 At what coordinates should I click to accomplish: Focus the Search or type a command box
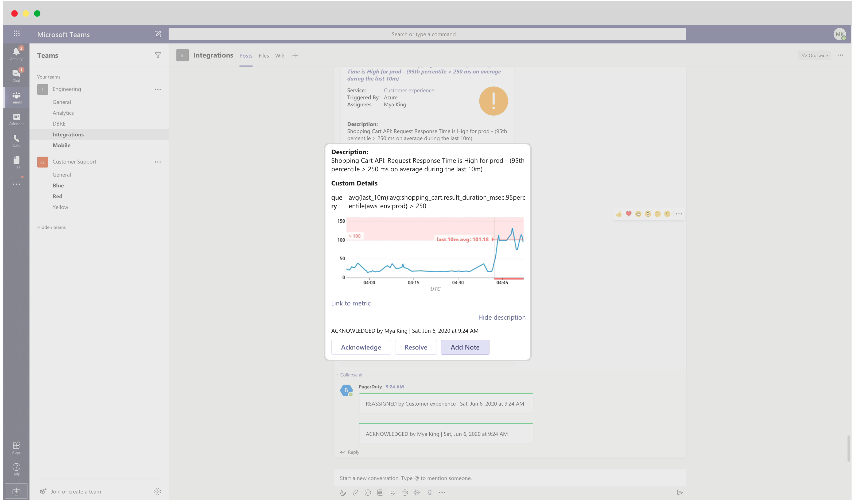coord(427,34)
